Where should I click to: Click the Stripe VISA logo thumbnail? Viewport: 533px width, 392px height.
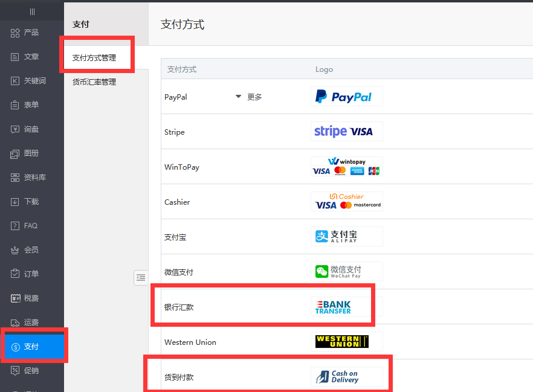tap(346, 132)
